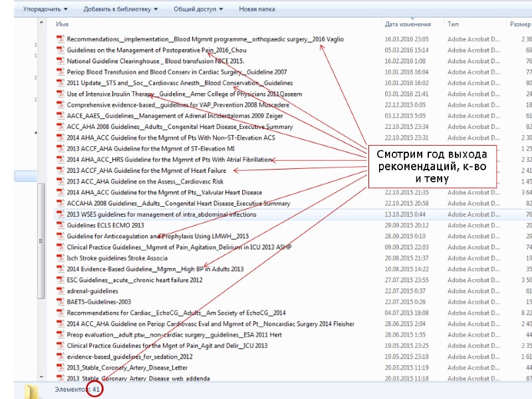Click date 04.07.2015 18:08 cell

(406, 313)
